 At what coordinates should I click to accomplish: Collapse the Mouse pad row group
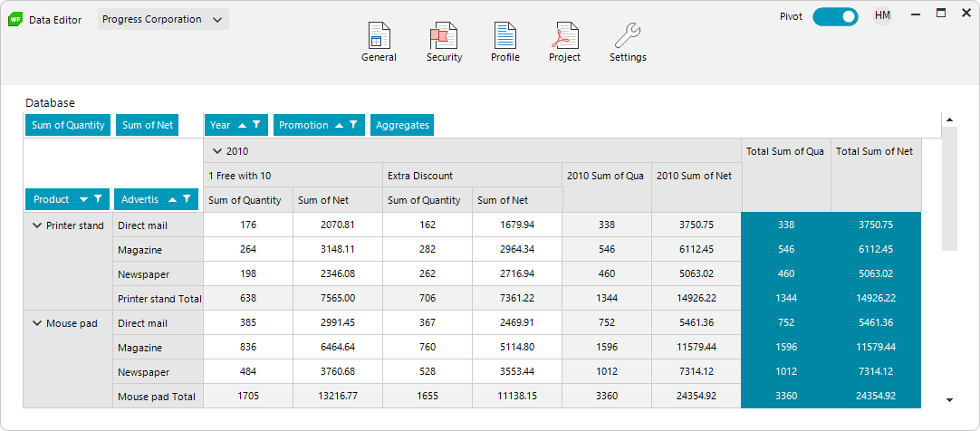pyautogui.click(x=36, y=323)
